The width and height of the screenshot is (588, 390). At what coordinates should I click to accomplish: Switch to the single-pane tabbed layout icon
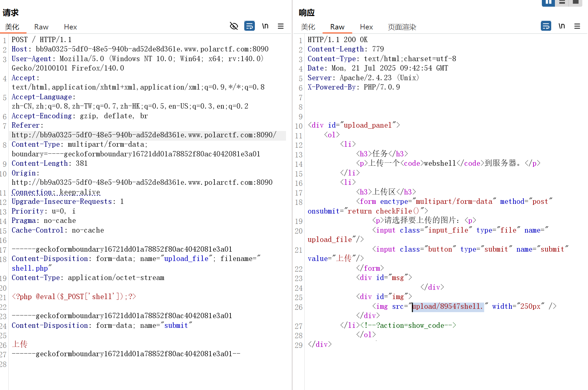575,3
